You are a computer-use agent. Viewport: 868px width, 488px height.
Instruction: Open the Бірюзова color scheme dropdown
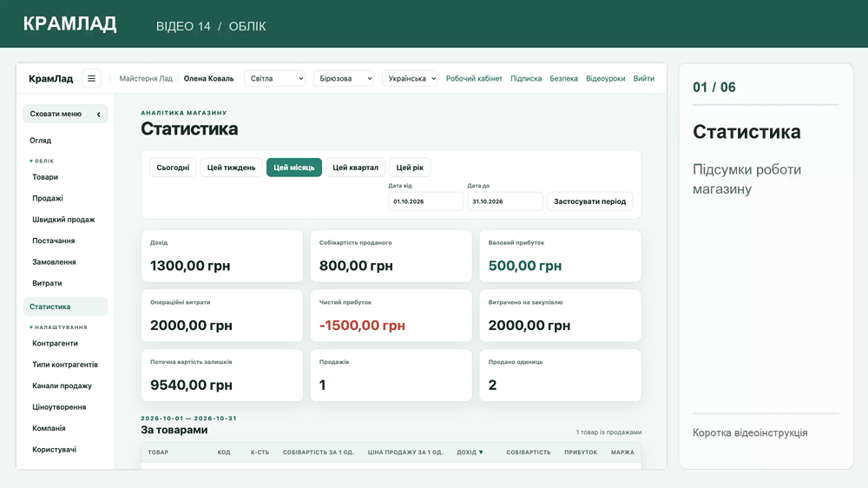click(344, 79)
